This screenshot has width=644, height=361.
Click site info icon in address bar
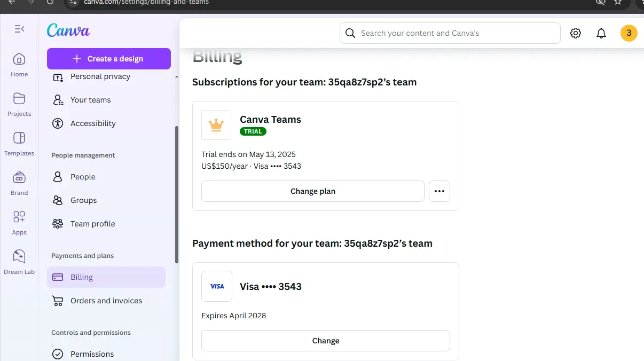(74, 2)
